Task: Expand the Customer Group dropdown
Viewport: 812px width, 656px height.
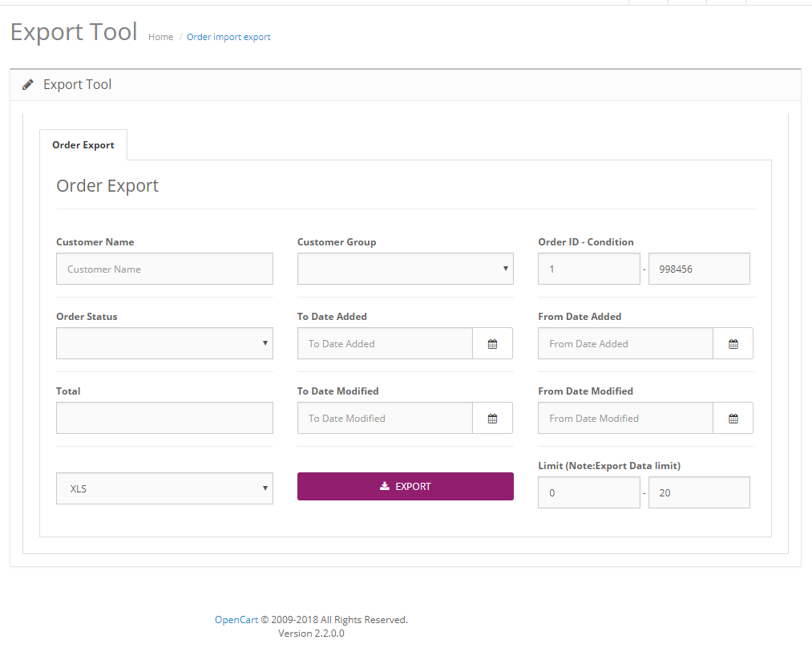Action: (405, 269)
